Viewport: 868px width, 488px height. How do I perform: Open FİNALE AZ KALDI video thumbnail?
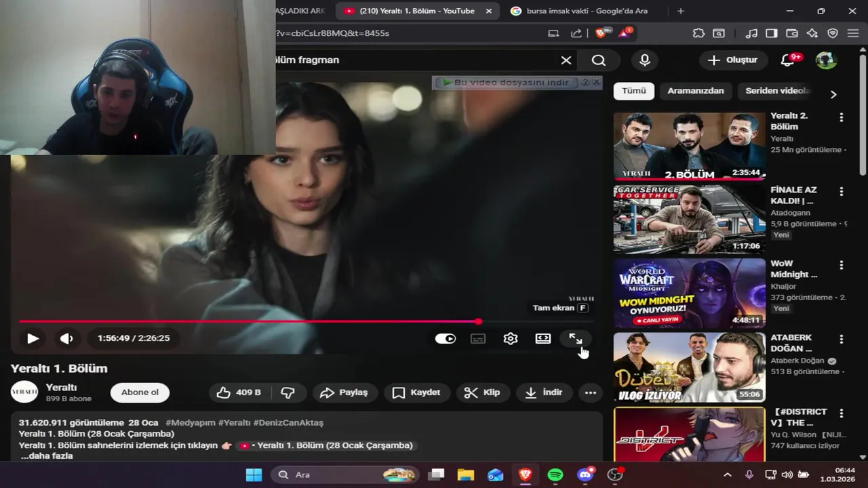pos(689,220)
